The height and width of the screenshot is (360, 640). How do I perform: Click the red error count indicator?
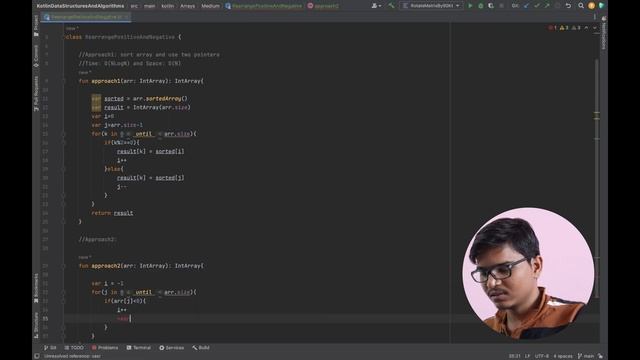pos(553,28)
